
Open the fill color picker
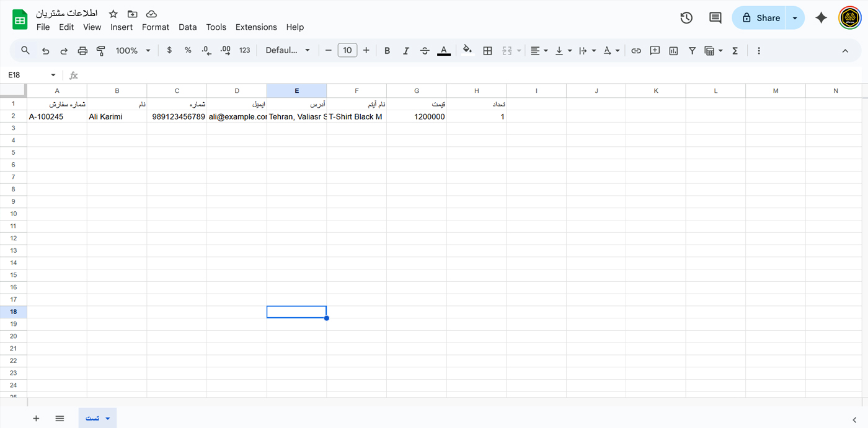point(467,51)
